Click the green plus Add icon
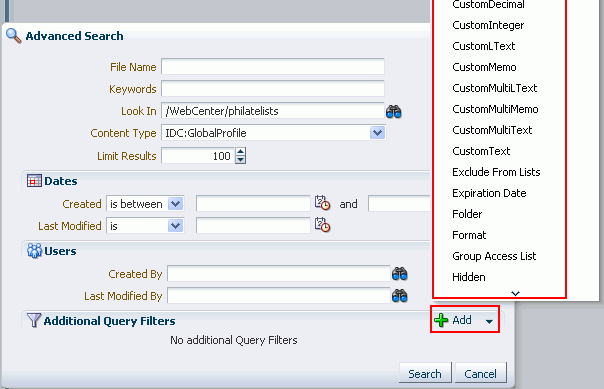This screenshot has height=389, width=604. (441, 320)
